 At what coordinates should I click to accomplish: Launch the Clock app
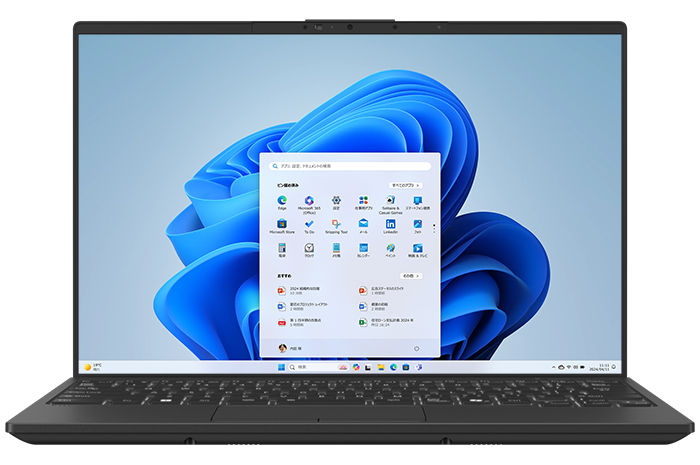pyautogui.click(x=309, y=248)
